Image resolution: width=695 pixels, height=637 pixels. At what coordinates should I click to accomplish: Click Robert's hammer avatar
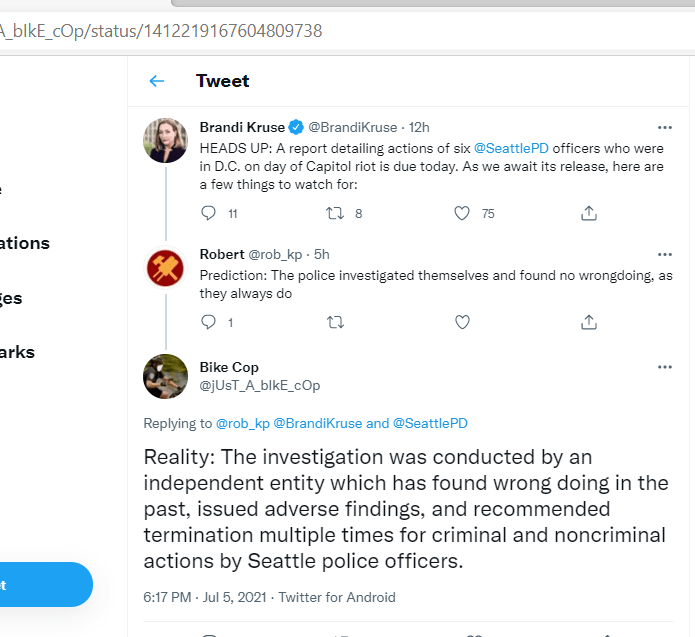[165, 267]
